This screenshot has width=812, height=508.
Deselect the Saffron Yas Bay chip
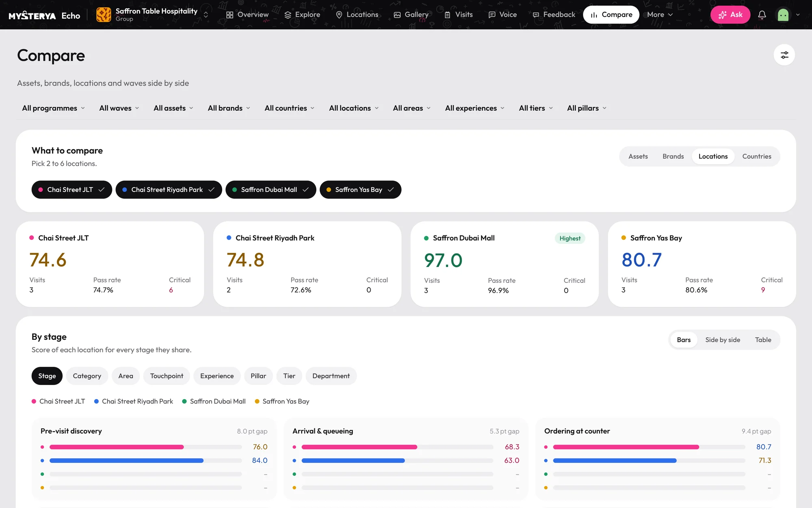[x=361, y=190]
